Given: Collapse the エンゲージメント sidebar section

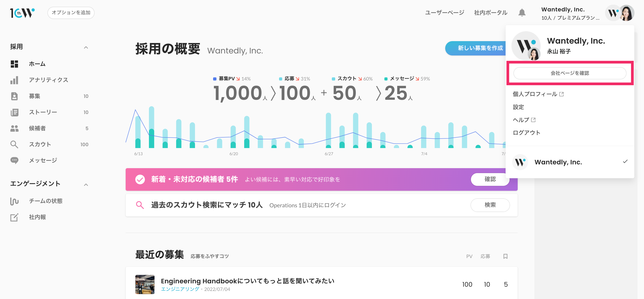Looking at the screenshot, I should coord(86,184).
